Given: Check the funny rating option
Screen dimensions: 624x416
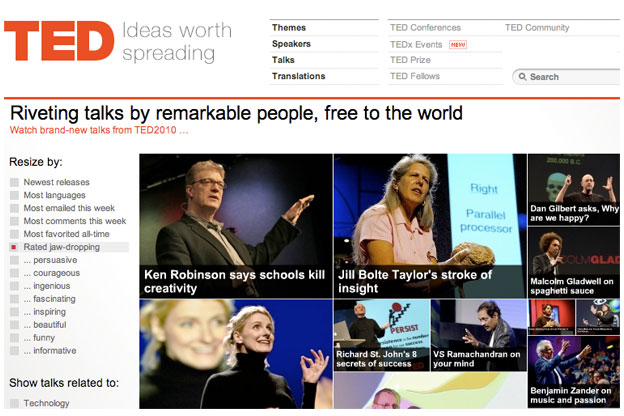Looking at the screenshot, I should [x=14, y=338].
